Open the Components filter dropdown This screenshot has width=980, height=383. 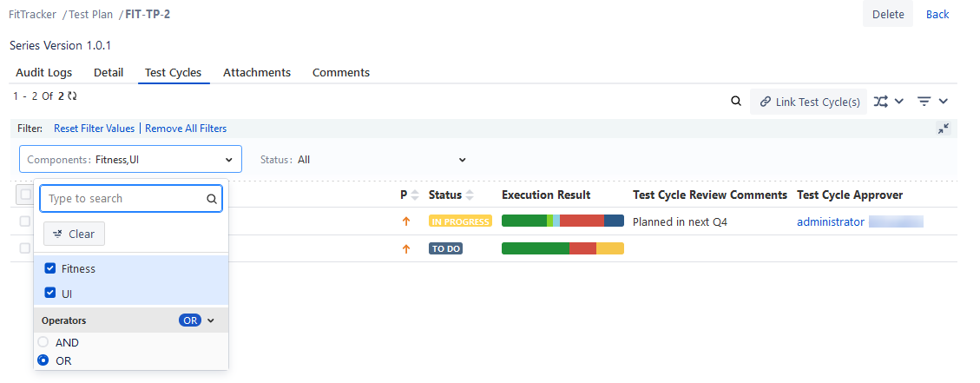(130, 160)
